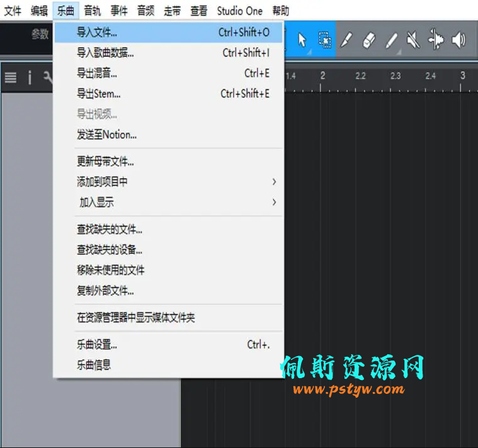Expand the 添加到项目中 submenu

pyautogui.click(x=168, y=182)
